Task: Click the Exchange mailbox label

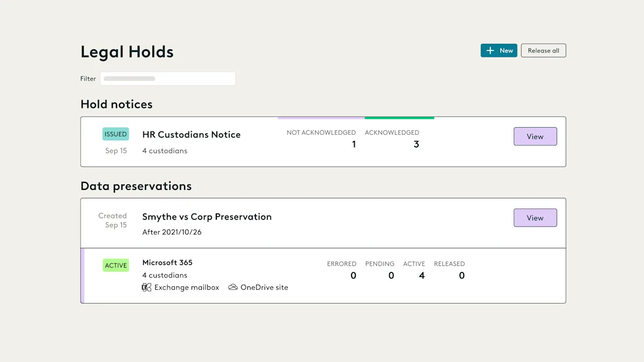Action: click(x=187, y=287)
